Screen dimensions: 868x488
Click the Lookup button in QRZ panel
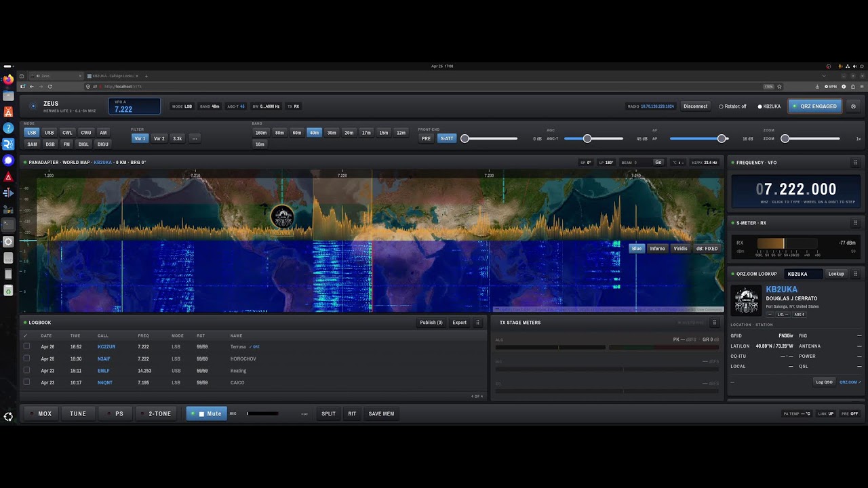click(x=836, y=274)
